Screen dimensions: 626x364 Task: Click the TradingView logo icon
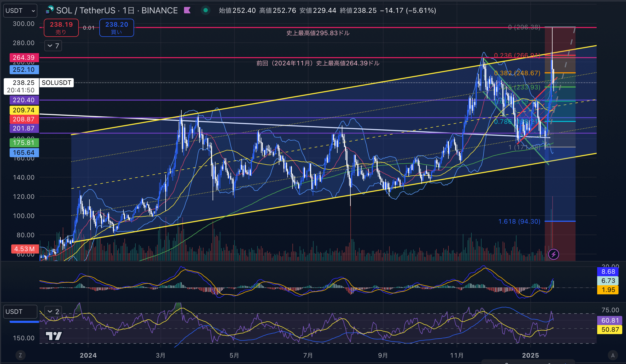[x=54, y=336]
